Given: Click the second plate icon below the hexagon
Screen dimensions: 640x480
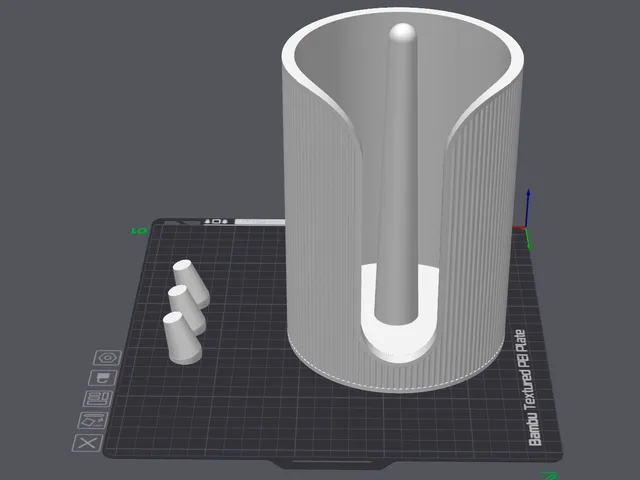Looking at the screenshot, I should click(x=102, y=378).
